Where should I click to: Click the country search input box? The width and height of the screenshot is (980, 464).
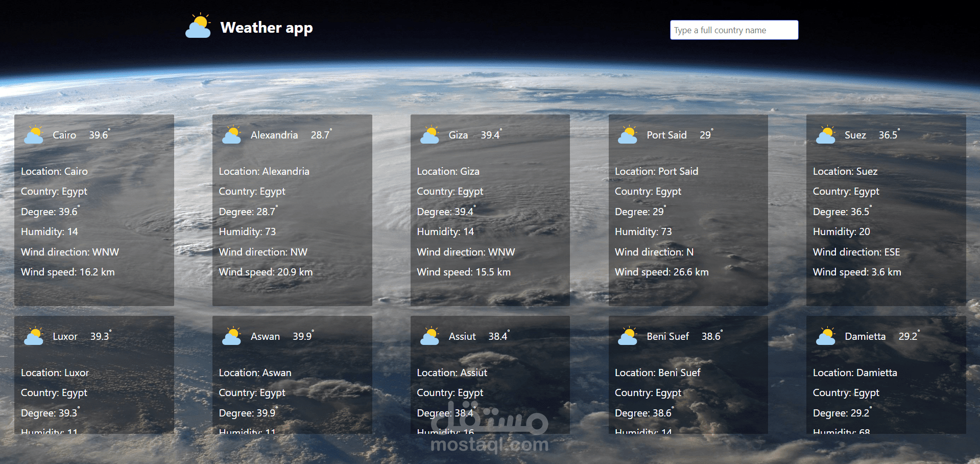[734, 30]
